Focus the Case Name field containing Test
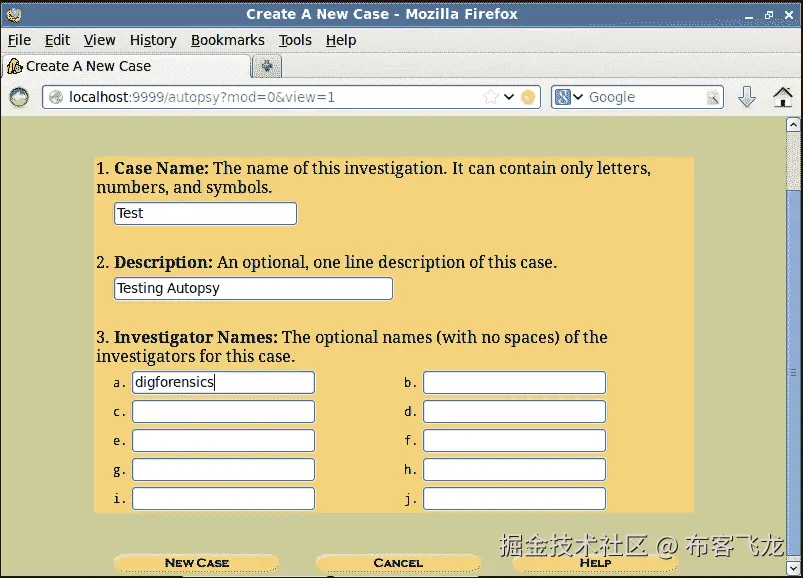The width and height of the screenshot is (803, 578). [205, 213]
